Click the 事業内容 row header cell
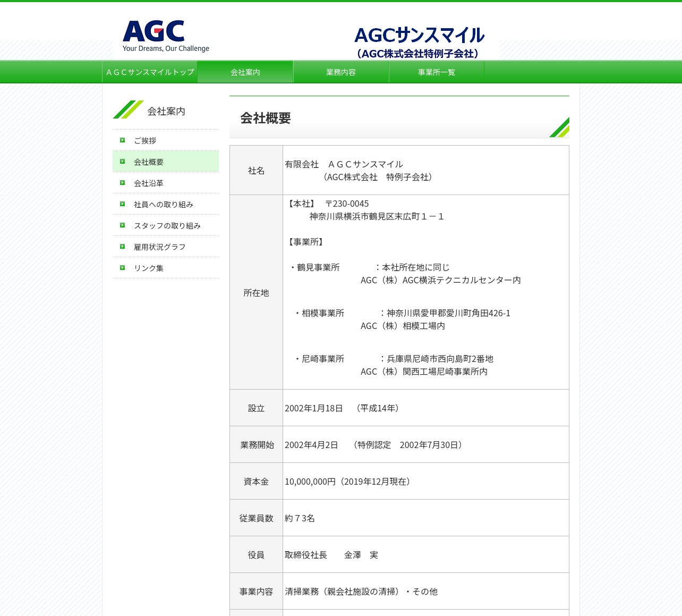Image resolution: width=682 pixels, height=616 pixels. coord(256,591)
